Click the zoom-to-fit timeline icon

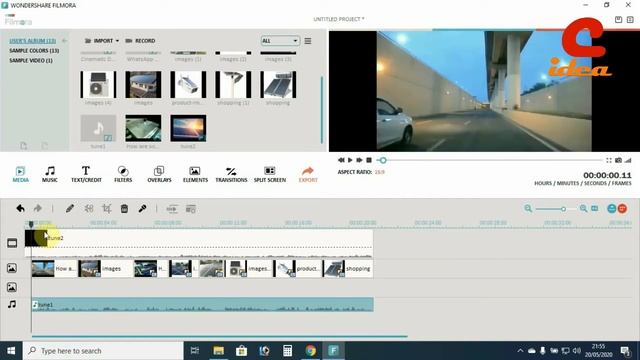pyautogui.click(x=595, y=209)
